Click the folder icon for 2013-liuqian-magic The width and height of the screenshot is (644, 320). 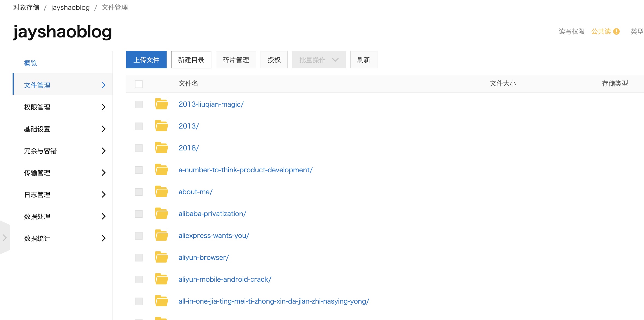tap(161, 104)
